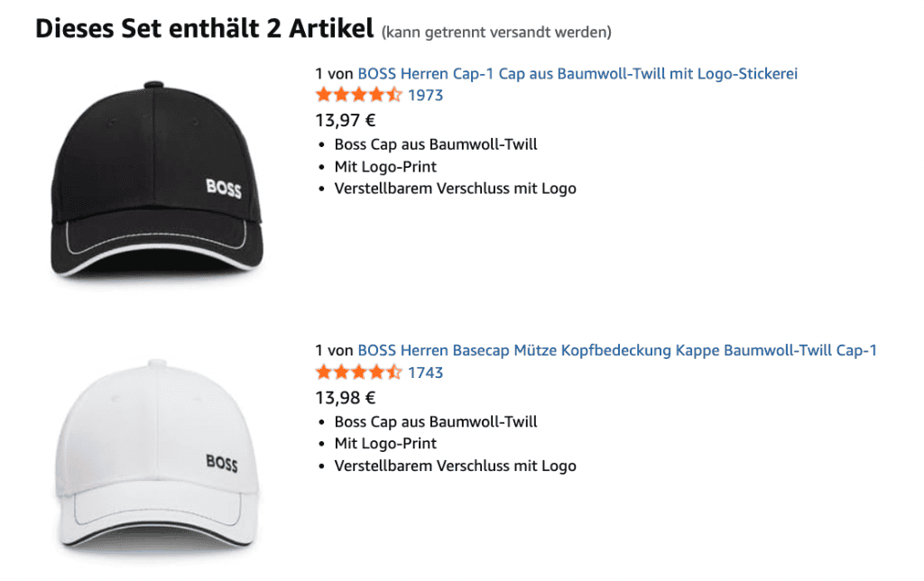Click the star rating of the white cap
The image size is (924, 581).
pos(359,373)
